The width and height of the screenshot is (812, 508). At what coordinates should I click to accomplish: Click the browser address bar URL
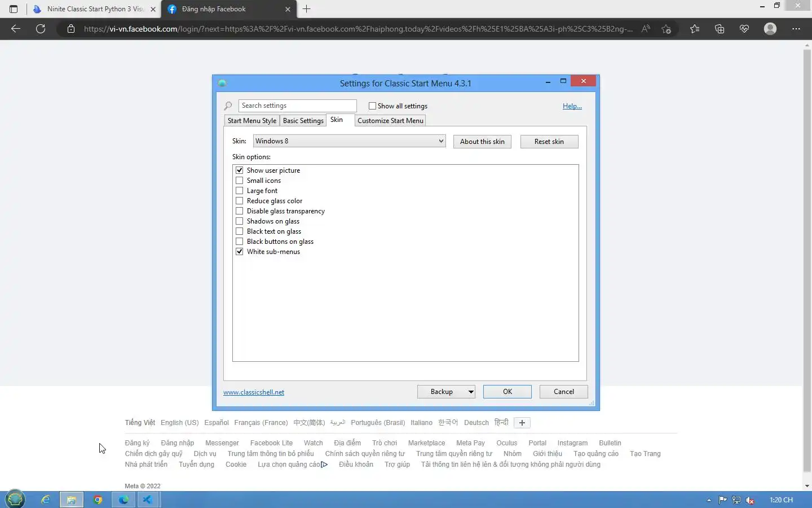point(358,29)
